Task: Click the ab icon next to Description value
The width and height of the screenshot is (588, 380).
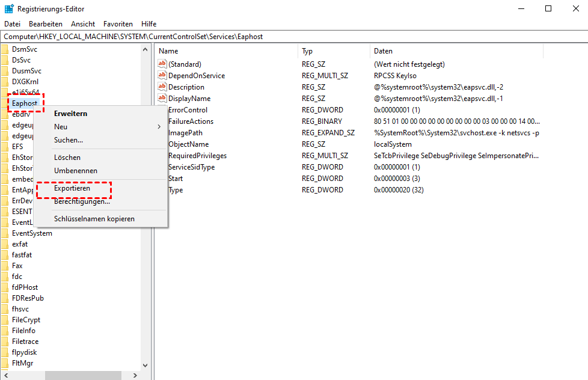Action: click(x=162, y=87)
